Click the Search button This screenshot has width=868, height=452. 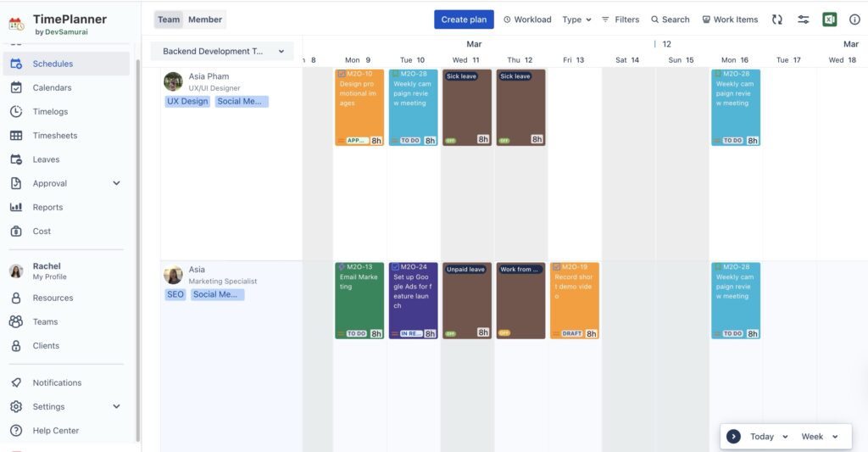670,20
